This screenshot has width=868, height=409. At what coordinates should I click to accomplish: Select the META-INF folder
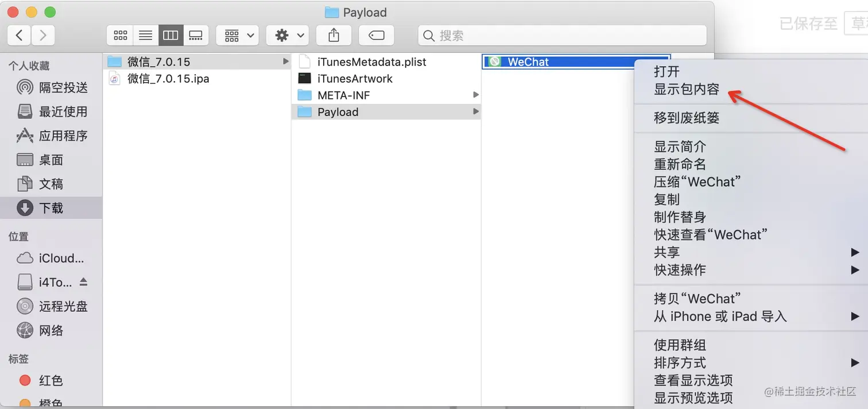tap(386, 95)
